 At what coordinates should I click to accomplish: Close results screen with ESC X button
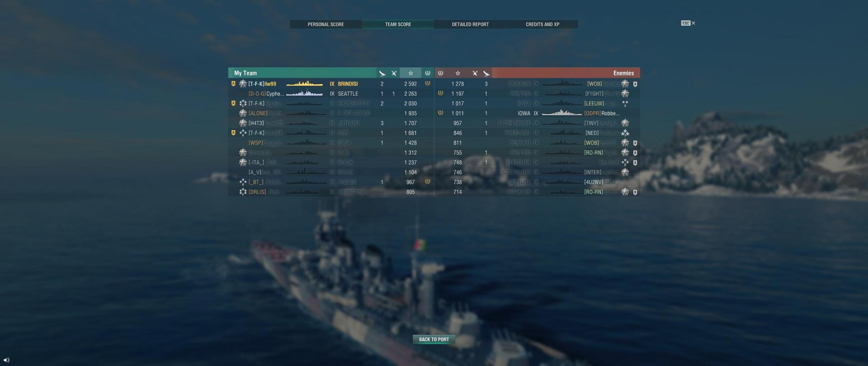point(689,23)
